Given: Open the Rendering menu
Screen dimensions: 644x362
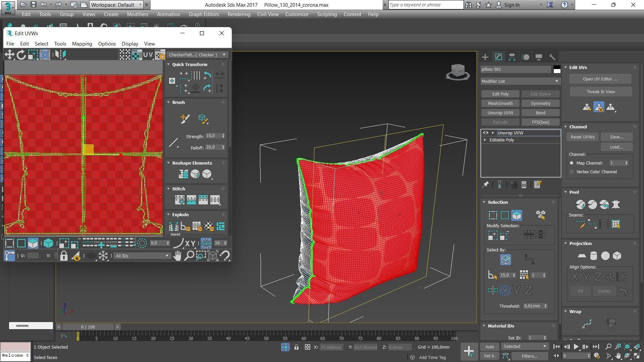Looking at the screenshot, I should [239, 14].
